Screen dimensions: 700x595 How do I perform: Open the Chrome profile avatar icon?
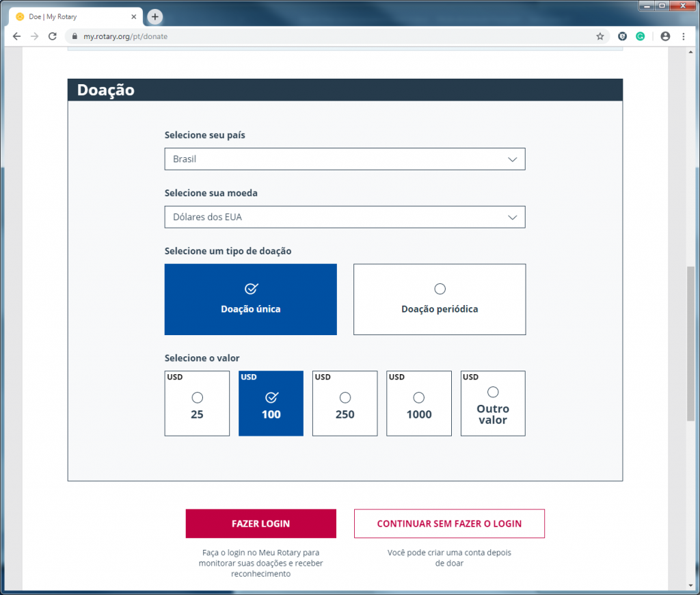point(665,36)
